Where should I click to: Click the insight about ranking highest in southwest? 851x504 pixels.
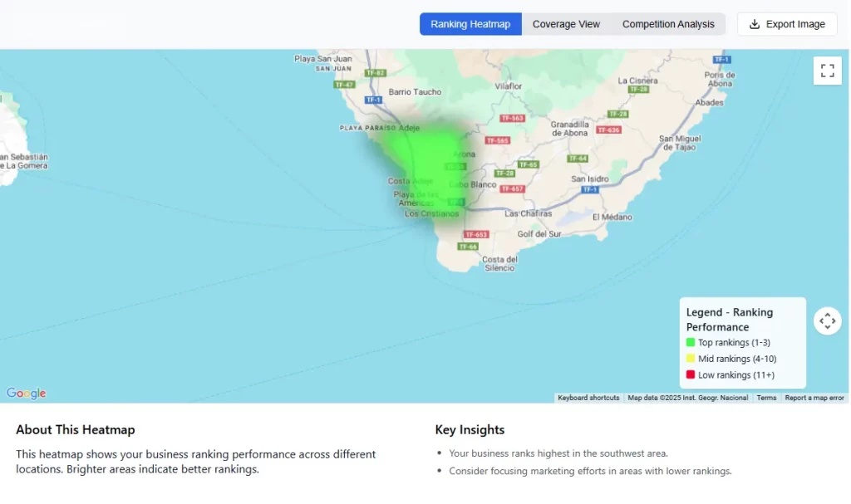558,453
